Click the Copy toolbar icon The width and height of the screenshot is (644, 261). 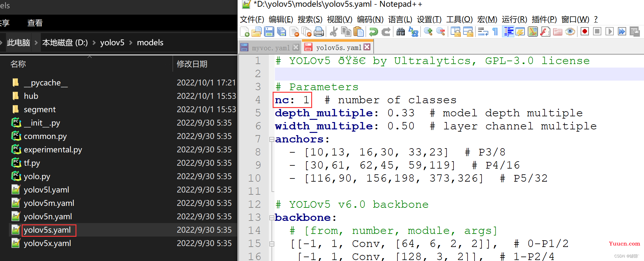pyautogui.click(x=346, y=32)
